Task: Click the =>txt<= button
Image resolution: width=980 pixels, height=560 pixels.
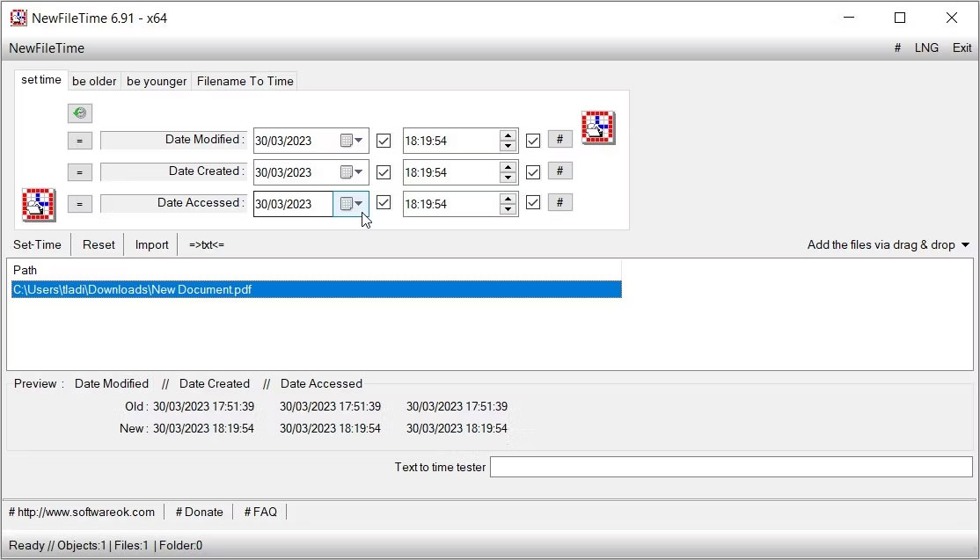Action: click(206, 244)
